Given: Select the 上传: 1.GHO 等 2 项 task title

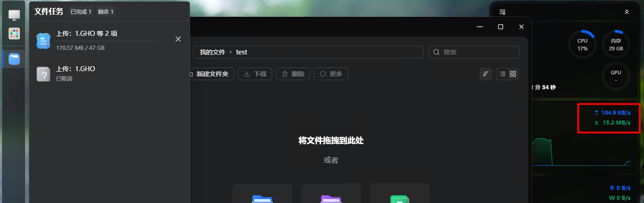Looking at the screenshot, I should (x=87, y=34).
